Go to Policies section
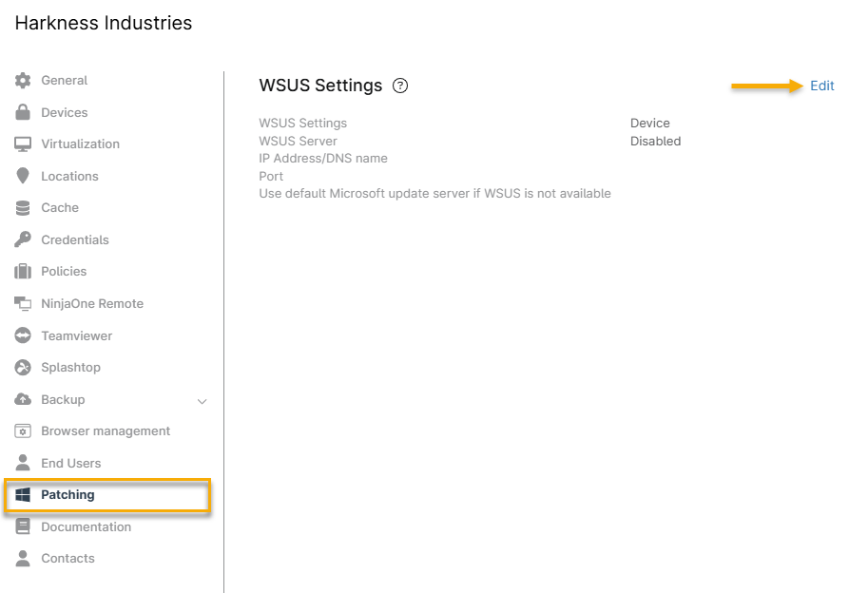868x593 pixels. click(x=64, y=272)
